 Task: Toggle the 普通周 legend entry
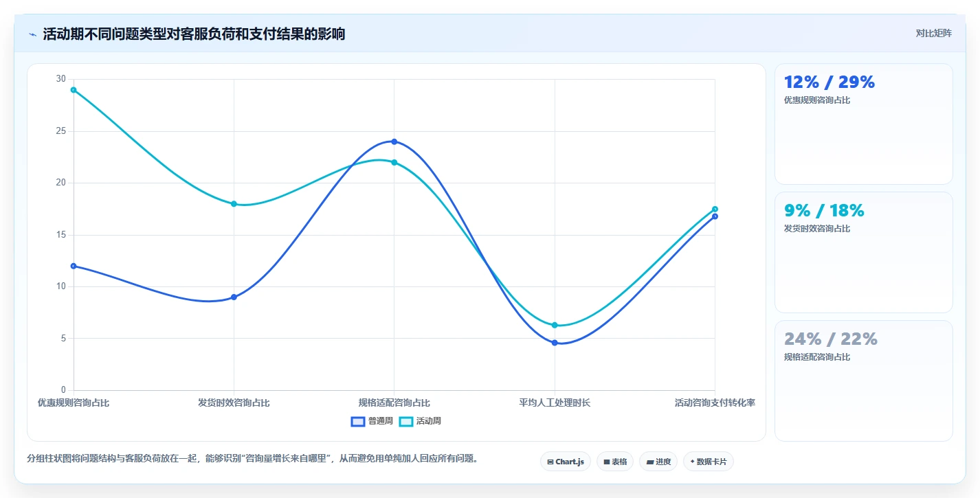tap(372, 421)
